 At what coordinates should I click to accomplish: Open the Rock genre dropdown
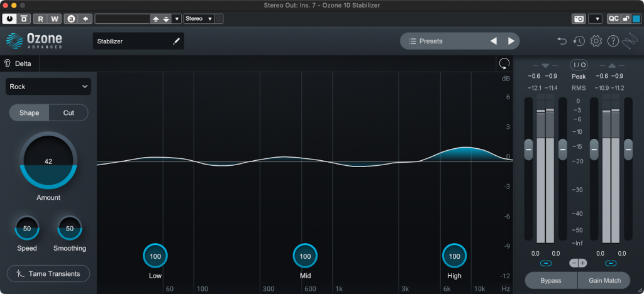[x=48, y=87]
